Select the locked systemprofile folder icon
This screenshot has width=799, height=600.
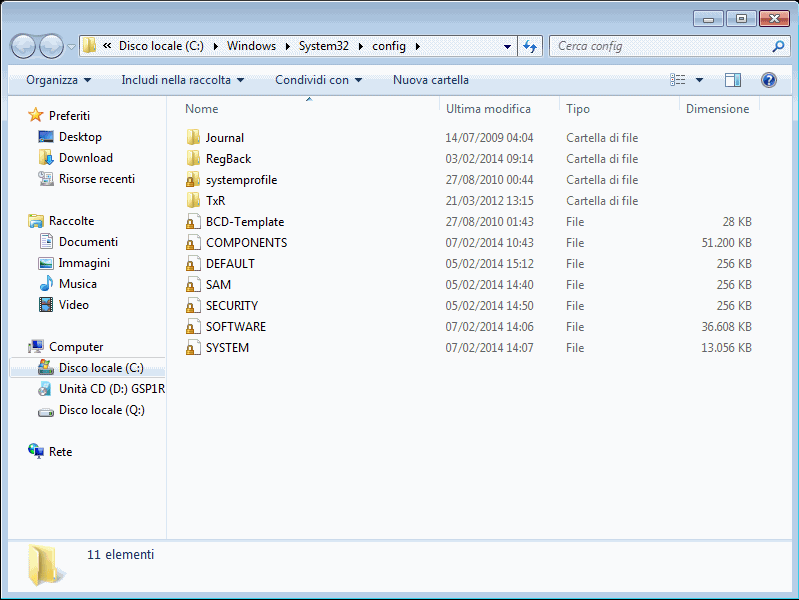point(193,179)
